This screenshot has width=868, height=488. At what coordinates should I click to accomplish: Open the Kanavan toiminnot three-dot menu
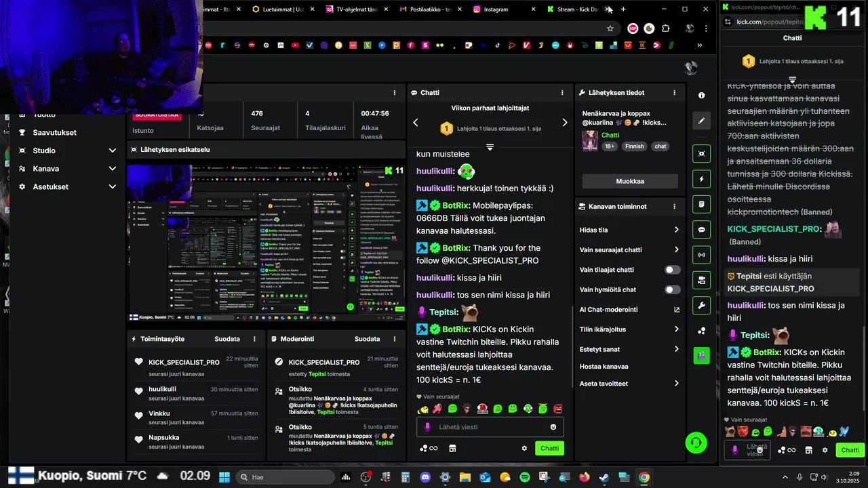[x=674, y=207]
